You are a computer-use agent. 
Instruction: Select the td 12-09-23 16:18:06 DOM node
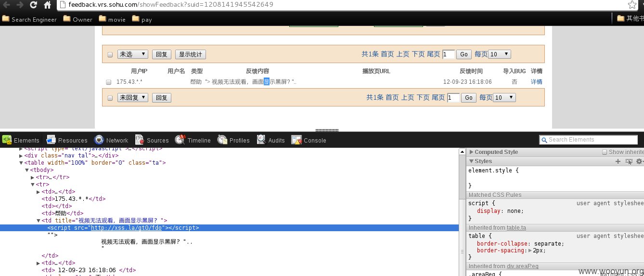89,270
